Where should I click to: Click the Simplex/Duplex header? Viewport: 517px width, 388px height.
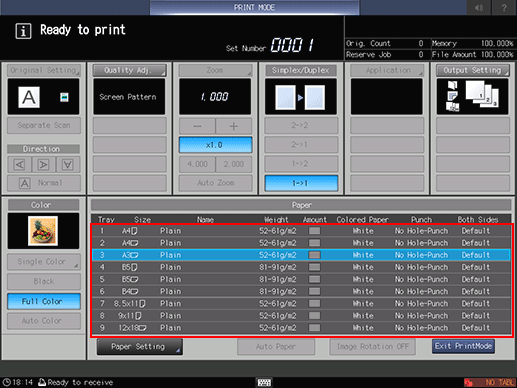pos(301,70)
